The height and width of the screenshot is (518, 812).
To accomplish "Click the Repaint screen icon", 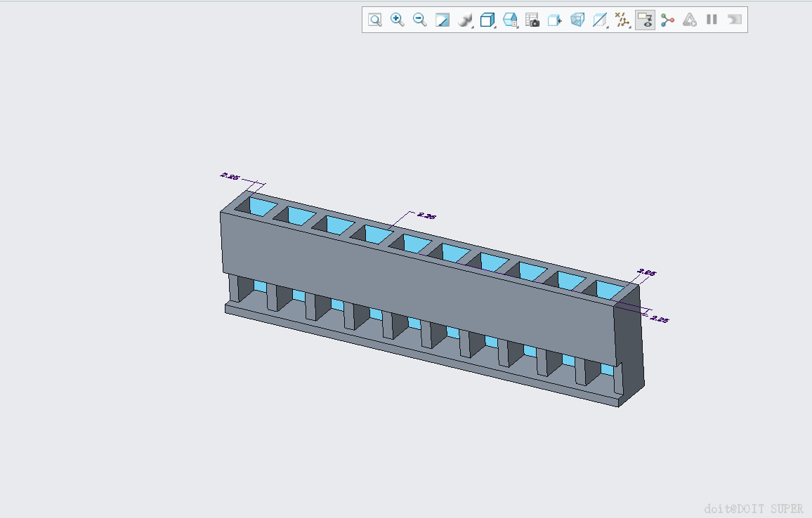I will [x=443, y=20].
